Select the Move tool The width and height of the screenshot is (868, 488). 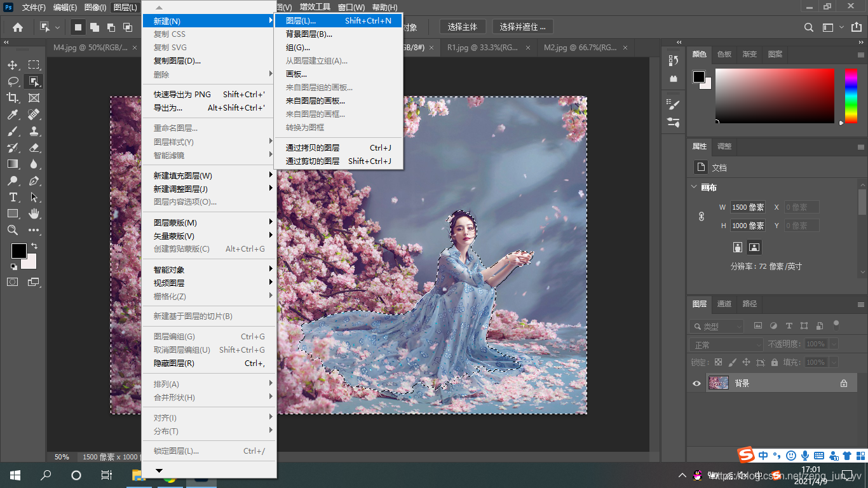[13, 64]
